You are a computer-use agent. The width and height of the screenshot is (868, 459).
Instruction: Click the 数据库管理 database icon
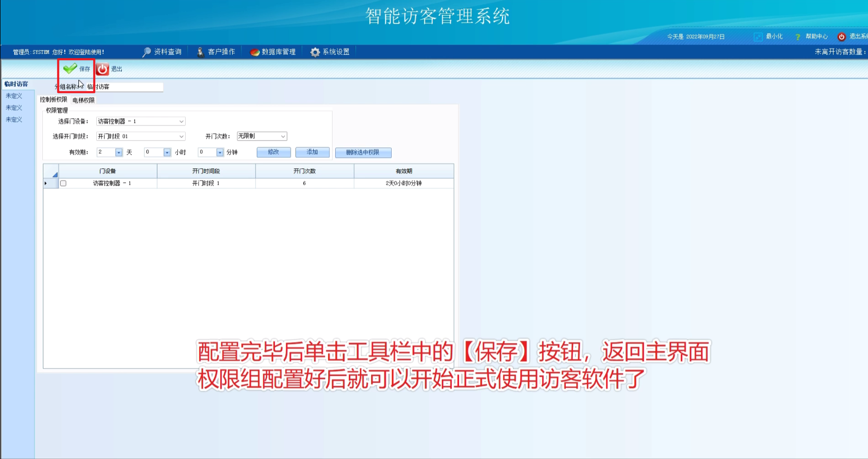click(255, 52)
